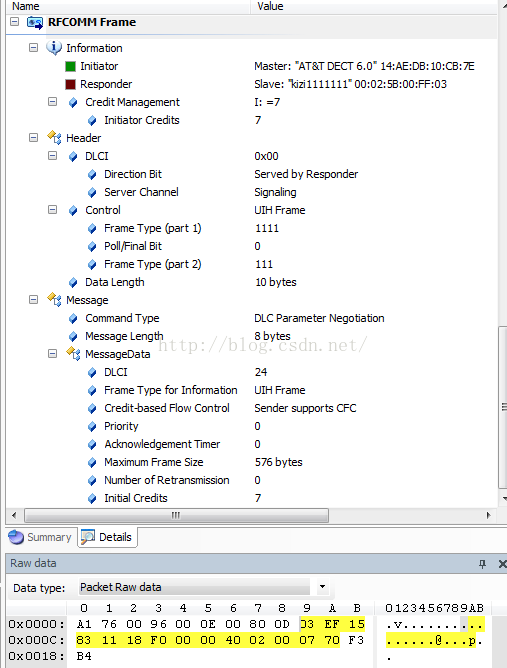Click the Command Type diamond icon
Image resolution: width=507 pixels, height=668 pixels.
73,319
